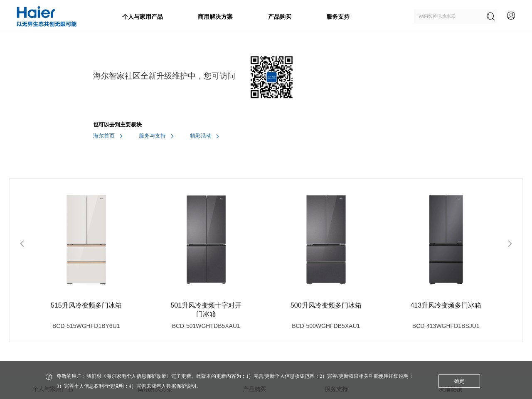
Task: Open the 商用解决方案 menu
Action: [x=215, y=17]
